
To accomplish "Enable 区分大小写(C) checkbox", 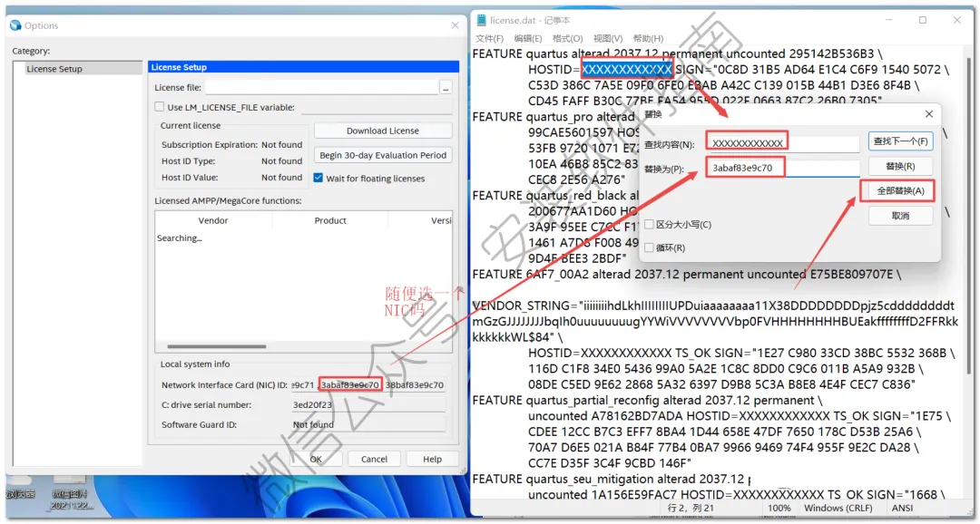I will point(650,224).
